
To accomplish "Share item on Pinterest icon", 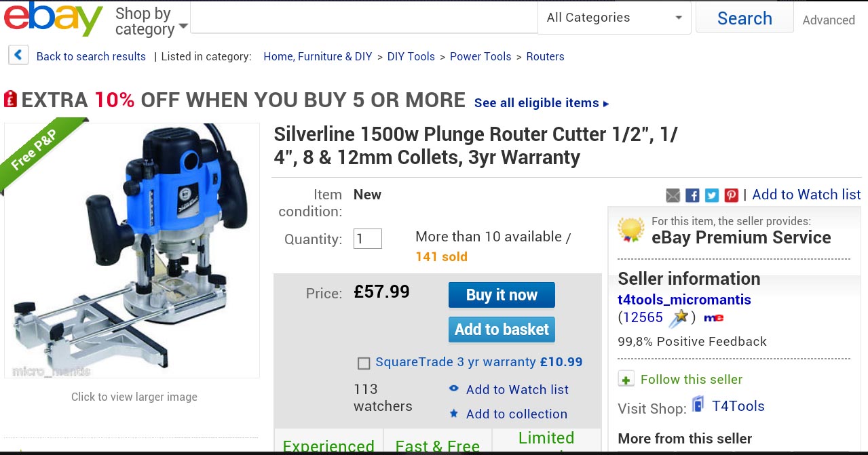I will pyautogui.click(x=731, y=195).
